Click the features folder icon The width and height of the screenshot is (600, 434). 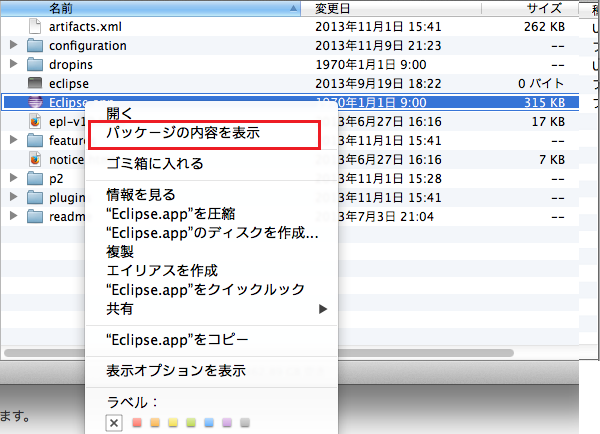pos(35,140)
